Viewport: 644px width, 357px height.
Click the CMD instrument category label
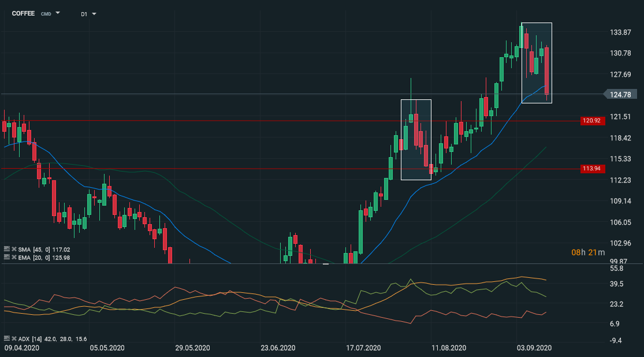click(x=46, y=14)
